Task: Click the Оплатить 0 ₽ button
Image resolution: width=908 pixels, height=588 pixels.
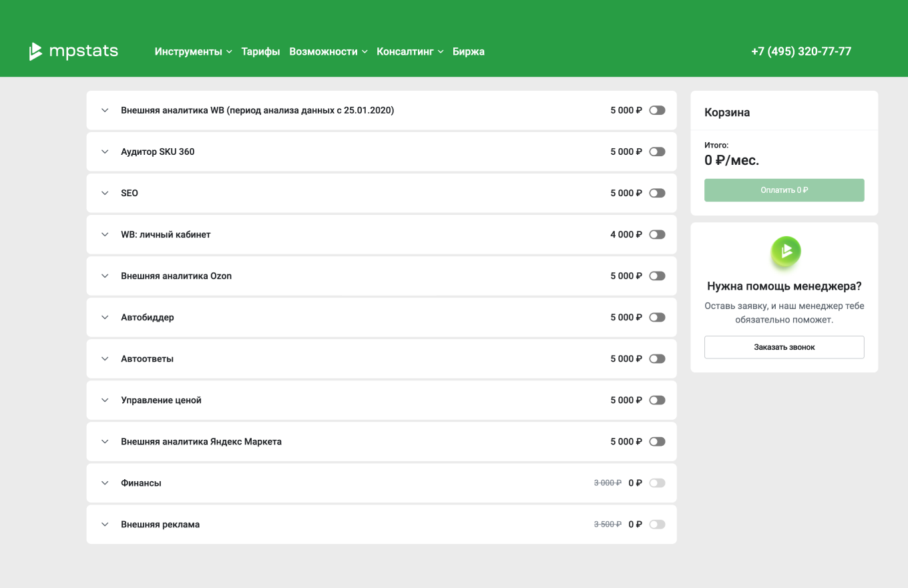Action: tap(784, 190)
